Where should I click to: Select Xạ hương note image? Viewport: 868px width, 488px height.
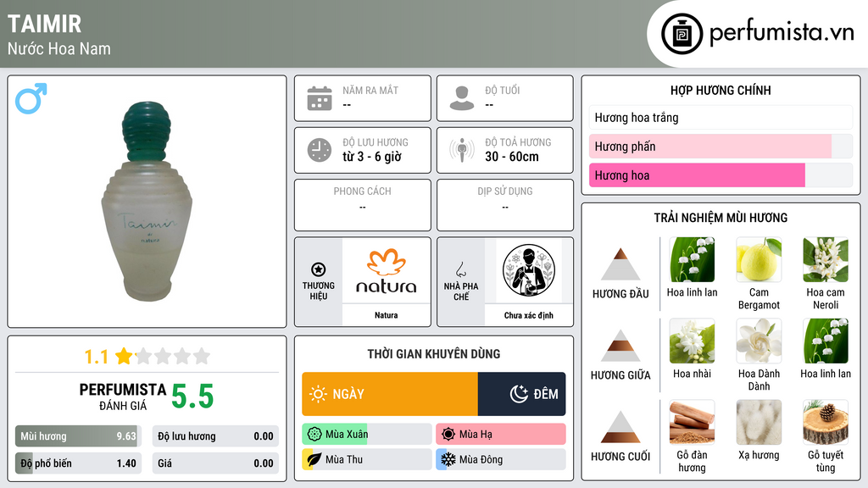759,422
